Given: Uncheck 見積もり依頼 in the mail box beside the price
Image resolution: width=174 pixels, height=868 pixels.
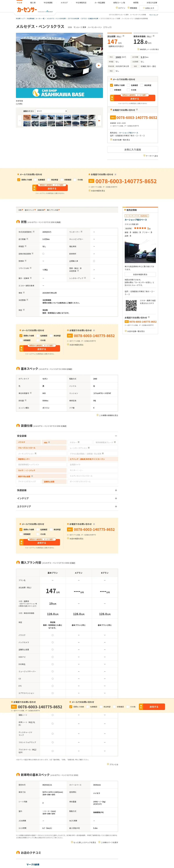Looking at the screenshot, I should (x=112, y=85).
